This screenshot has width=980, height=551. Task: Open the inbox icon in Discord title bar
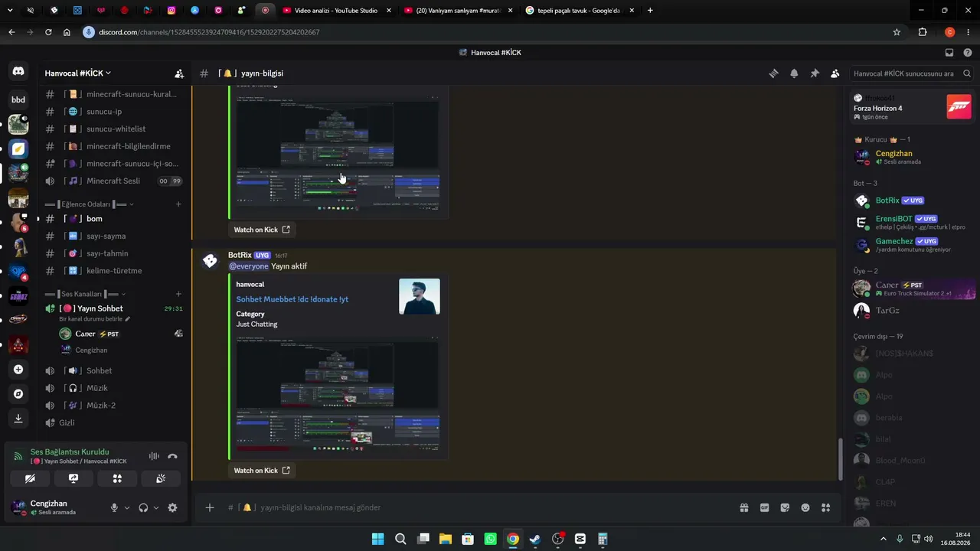(x=949, y=53)
